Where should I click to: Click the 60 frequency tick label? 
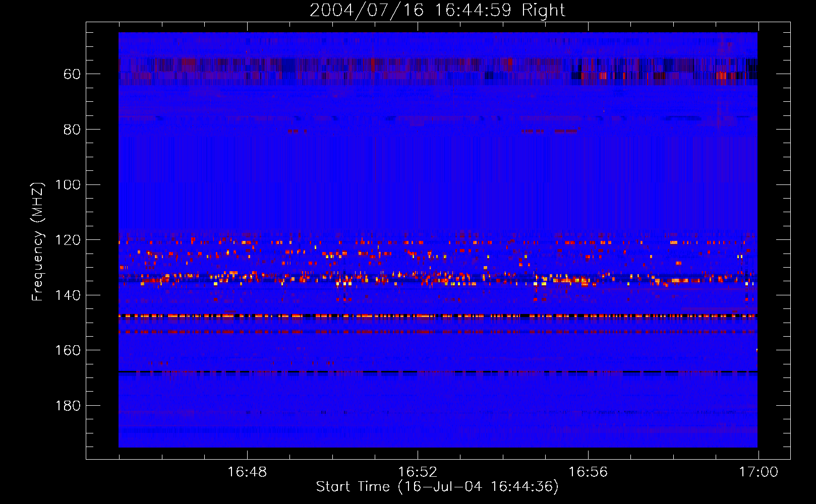click(x=72, y=74)
